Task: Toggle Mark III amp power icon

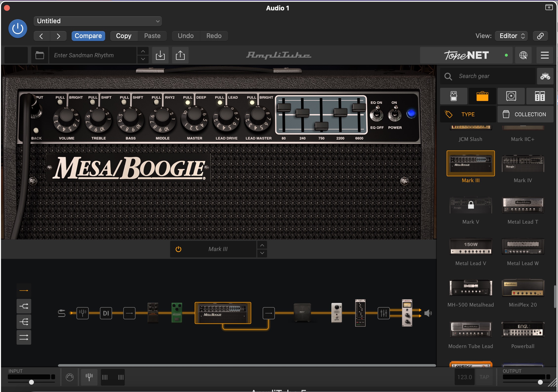Action: pyautogui.click(x=178, y=249)
